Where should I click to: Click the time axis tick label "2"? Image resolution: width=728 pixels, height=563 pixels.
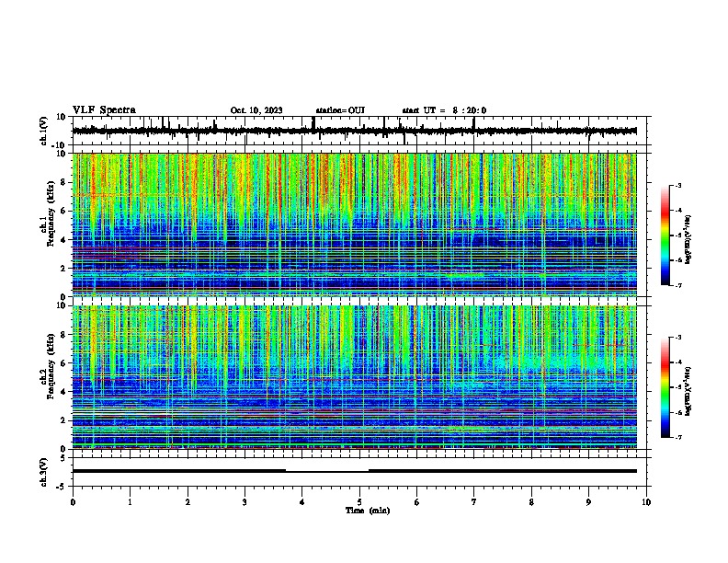(188, 502)
